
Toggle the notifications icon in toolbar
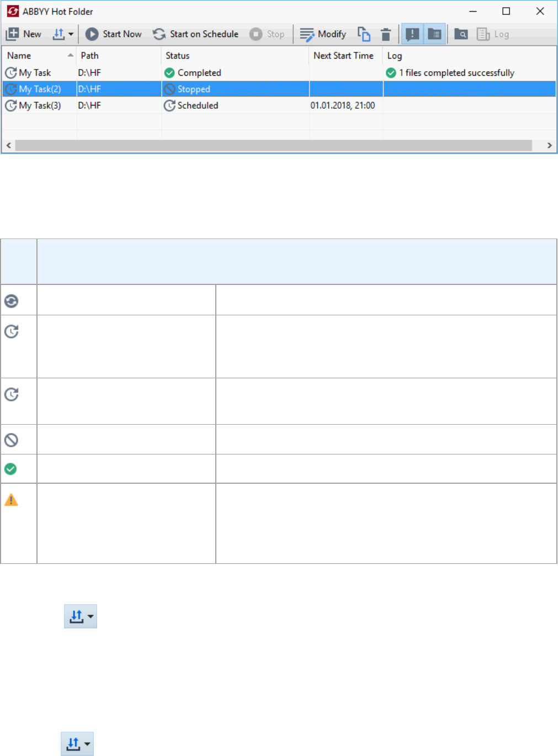coord(412,34)
